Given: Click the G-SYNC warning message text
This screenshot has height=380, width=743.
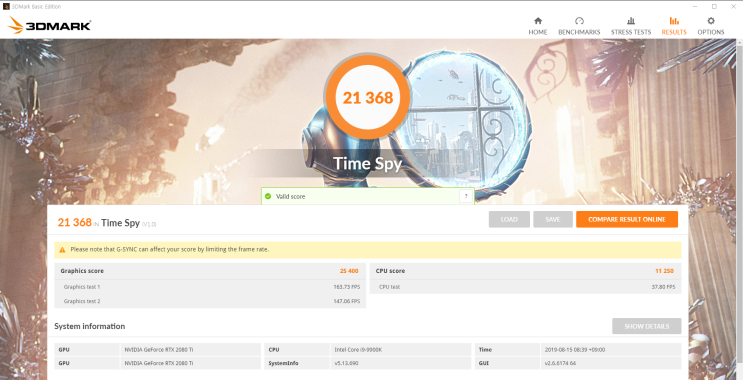Looking at the screenshot, I should click(x=170, y=249).
